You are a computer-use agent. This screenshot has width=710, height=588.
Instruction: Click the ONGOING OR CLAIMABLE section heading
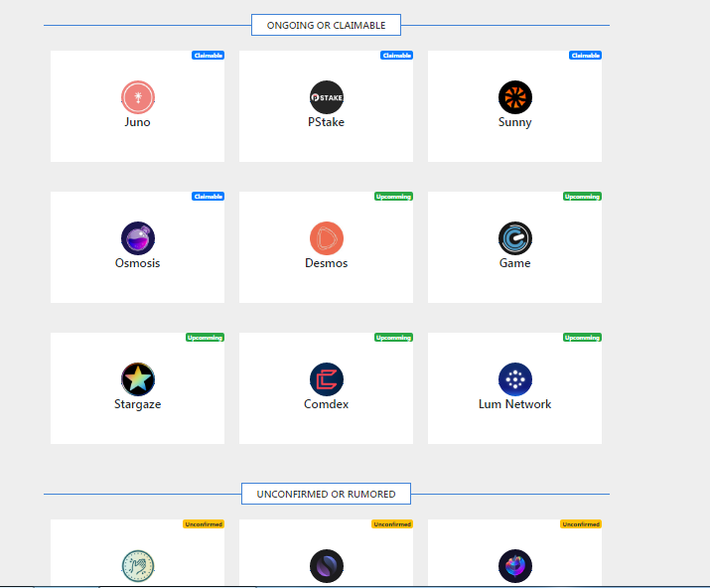326,25
